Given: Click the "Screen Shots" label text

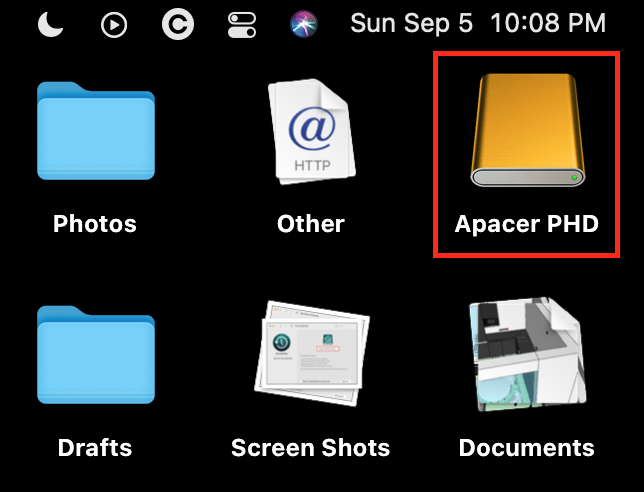Looking at the screenshot, I should 310,448.
